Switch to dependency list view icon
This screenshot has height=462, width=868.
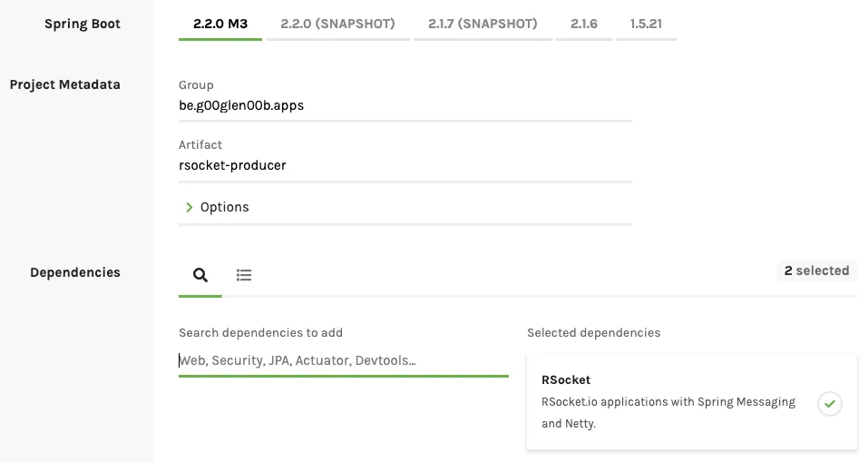[x=244, y=275]
